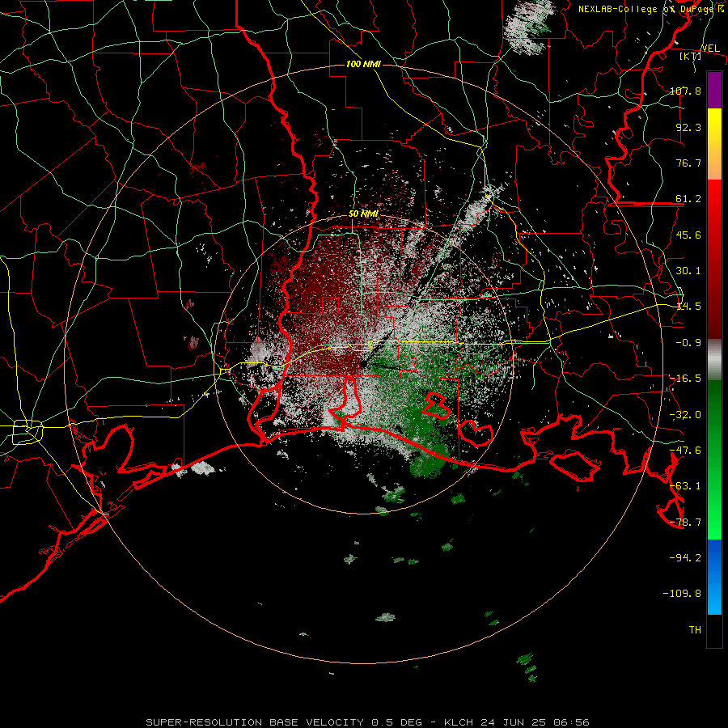Click the 14.5 legend value
728x728 pixels.
688,306
